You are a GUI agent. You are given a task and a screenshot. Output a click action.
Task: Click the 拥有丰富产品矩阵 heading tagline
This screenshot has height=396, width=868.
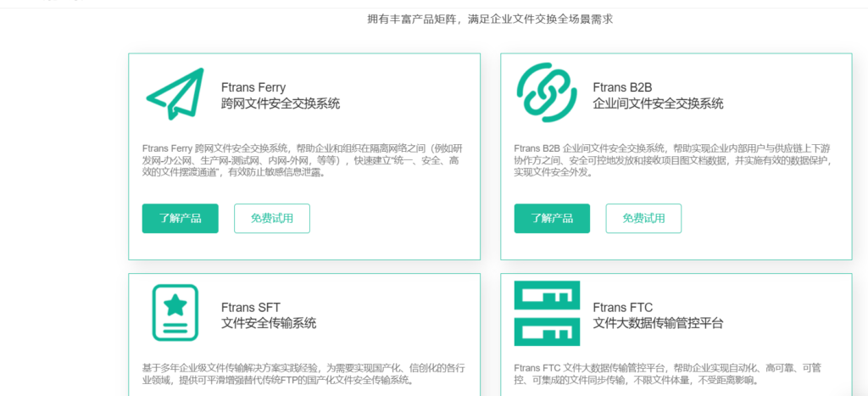click(x=489, y=19)
